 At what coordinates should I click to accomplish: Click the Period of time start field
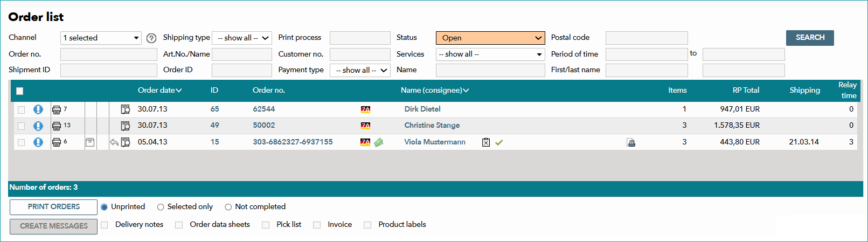647,54
